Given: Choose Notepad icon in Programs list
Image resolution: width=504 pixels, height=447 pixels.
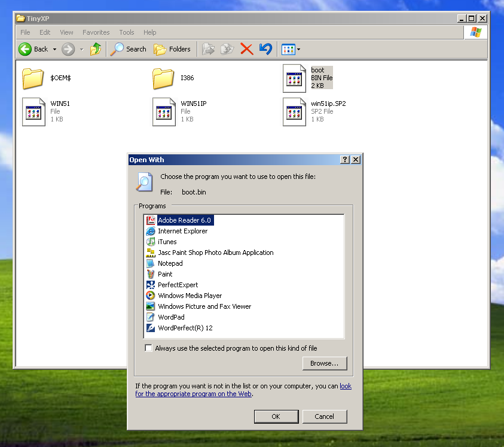Looking at the screenshot, I should pyautogui.click(x=151, y=263).
